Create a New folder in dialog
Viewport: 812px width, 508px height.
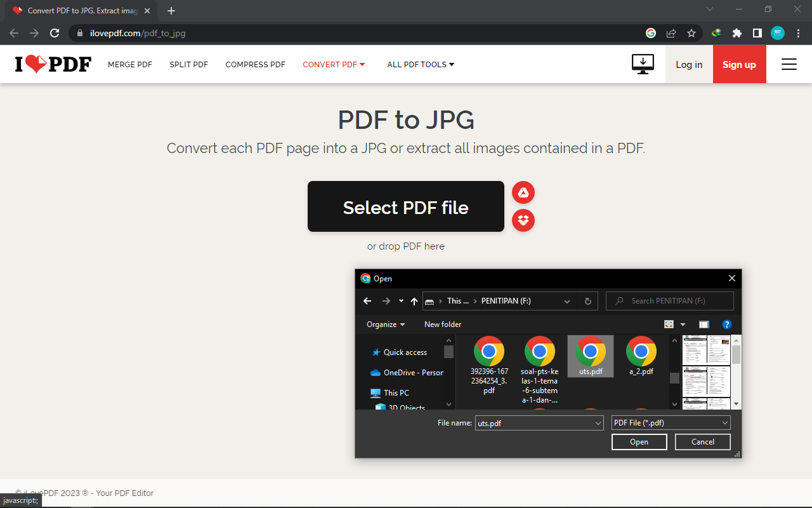click(x=443, y=324)
